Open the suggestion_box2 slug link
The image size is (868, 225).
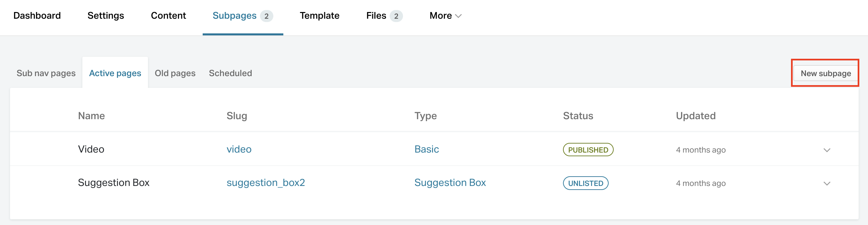tap(266, 183)
